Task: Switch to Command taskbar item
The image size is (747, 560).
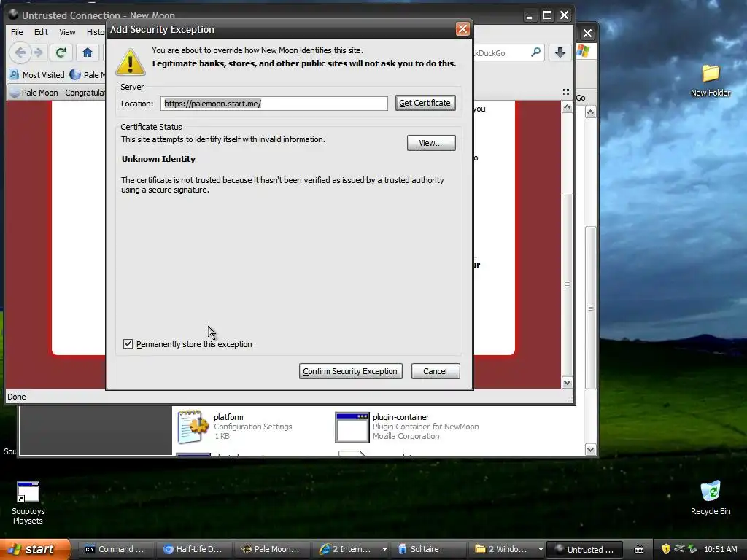Action: pyautogui.click(x=115, y=549)
